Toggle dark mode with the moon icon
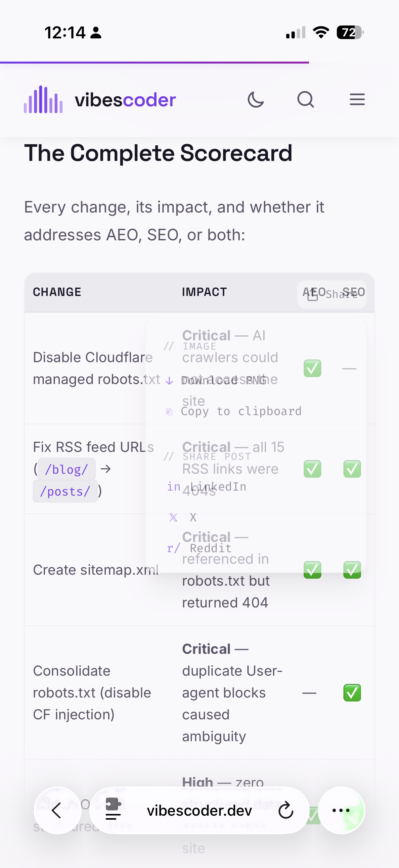The width and height of the screenshot is (399, 868). [x=255, y=99]
